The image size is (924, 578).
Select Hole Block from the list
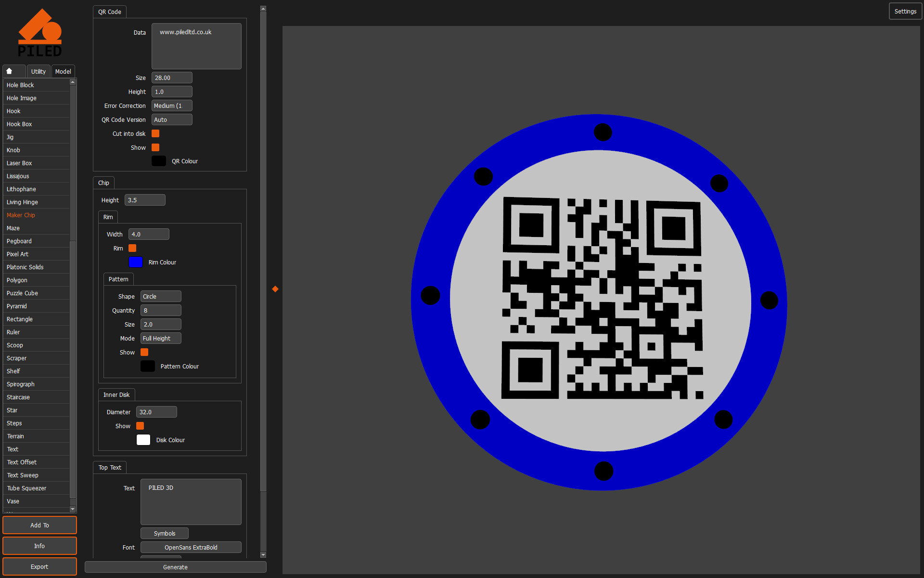(x=36, y=85)
